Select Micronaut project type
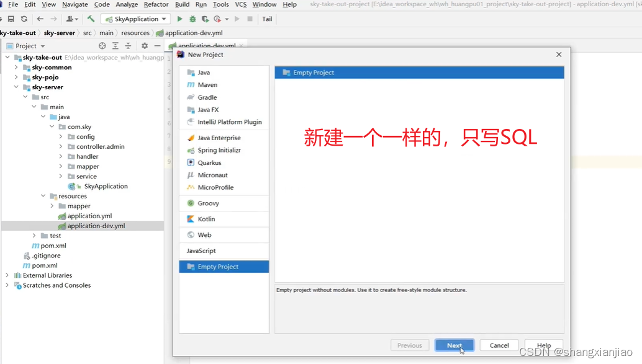This screenshot has width=642, height=364. click(224, 175)
